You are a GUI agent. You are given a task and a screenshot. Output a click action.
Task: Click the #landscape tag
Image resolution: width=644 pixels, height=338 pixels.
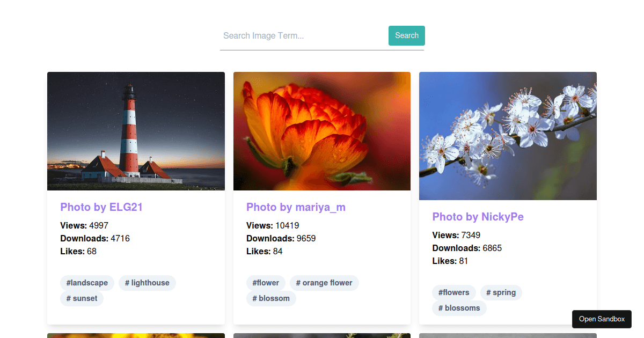(x=87, y=283)
